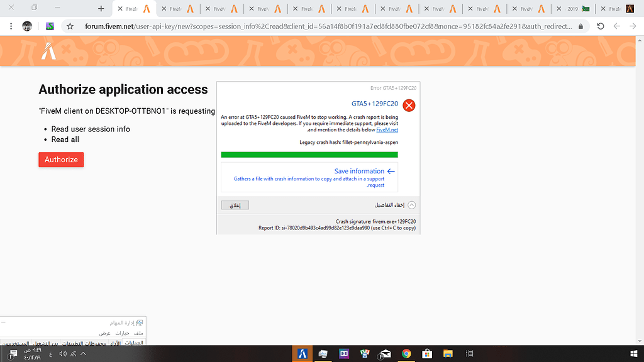Open خيارات menu in Task Manager
The height and width of the screenshot is (362, 644).
(x=122, y=333)
